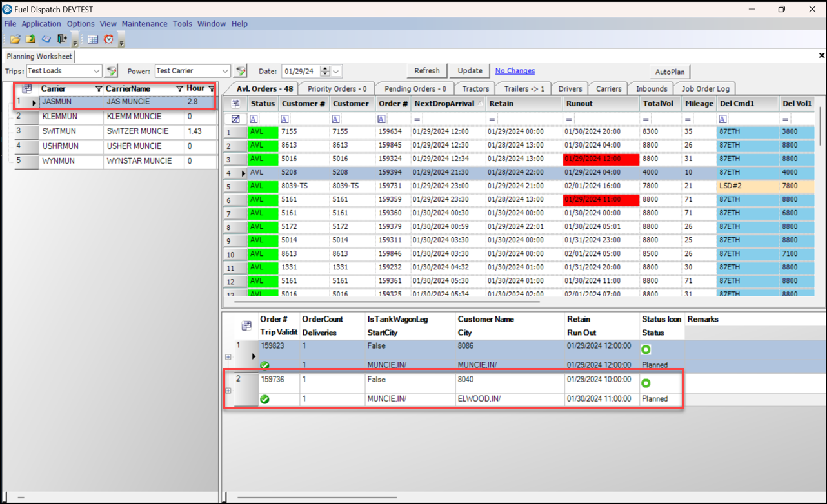Expand trip row 1 with the plus box
The width and height of the screenshot is (827, 504).
[x=228, y=357]
